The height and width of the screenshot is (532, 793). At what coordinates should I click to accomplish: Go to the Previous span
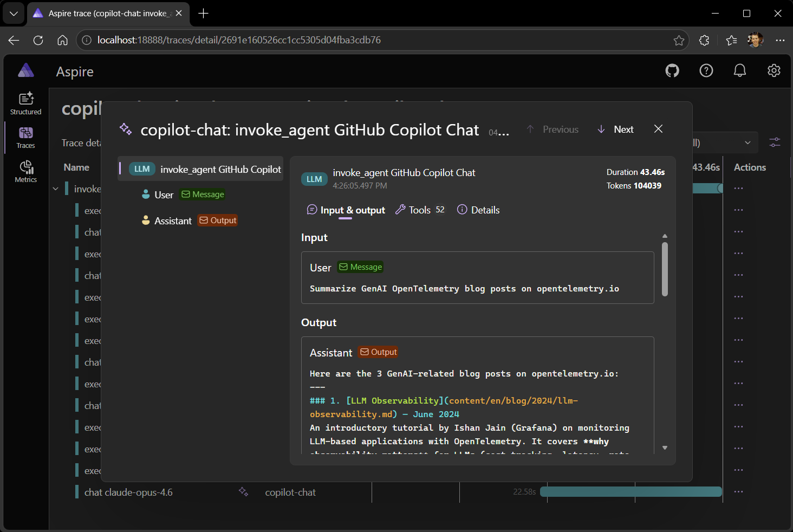(552, 129)
